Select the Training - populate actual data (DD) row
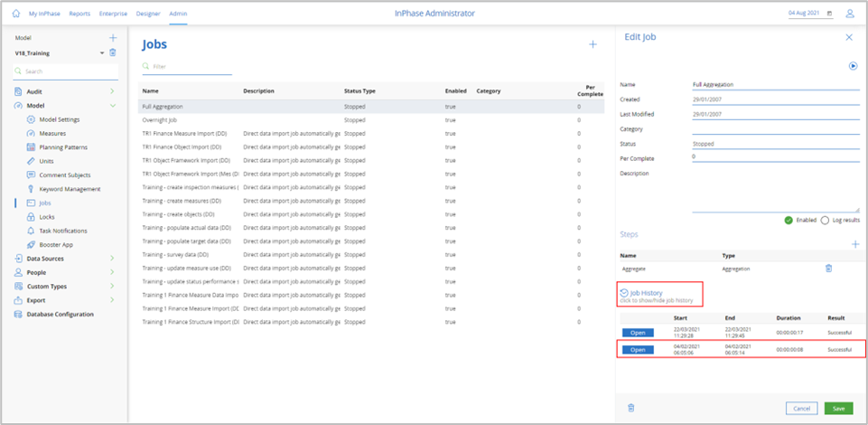Image resolution: width=868 pixels, height=425 pixels. (371, 228)
